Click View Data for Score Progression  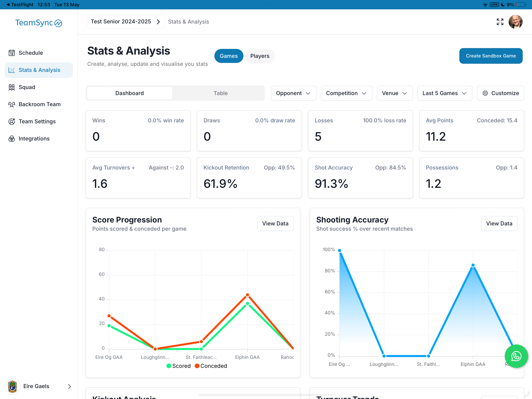point(275,223)
